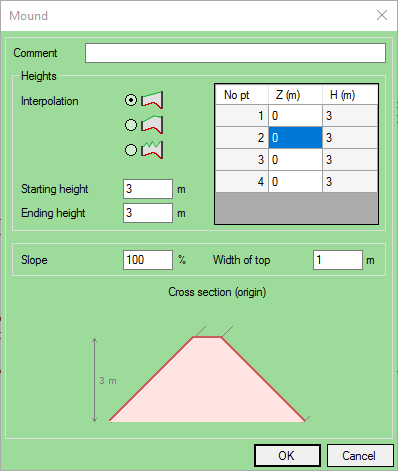Close the Mound window
398x471 pixels.
click(382, 15)
